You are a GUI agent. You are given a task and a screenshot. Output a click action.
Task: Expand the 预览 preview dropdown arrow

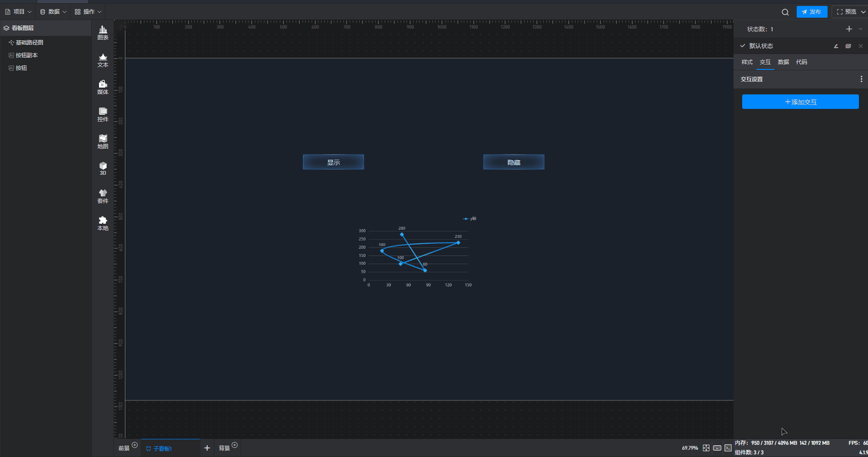863,12
